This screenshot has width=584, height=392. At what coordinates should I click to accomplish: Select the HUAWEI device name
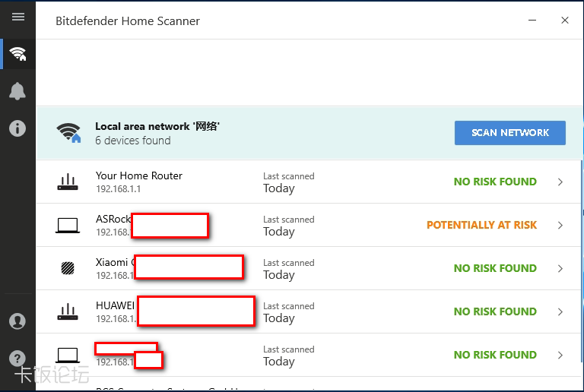click(x=116, y=305)
